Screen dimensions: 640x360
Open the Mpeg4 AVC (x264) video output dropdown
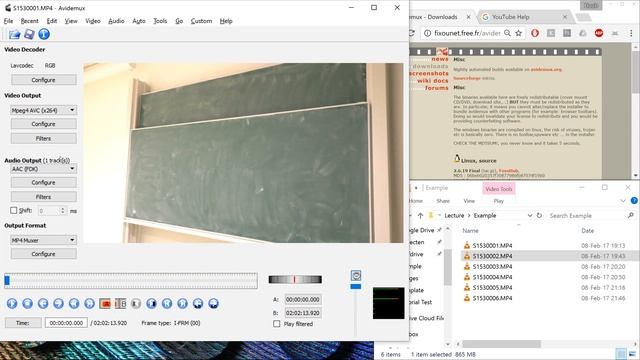point(43,110)
